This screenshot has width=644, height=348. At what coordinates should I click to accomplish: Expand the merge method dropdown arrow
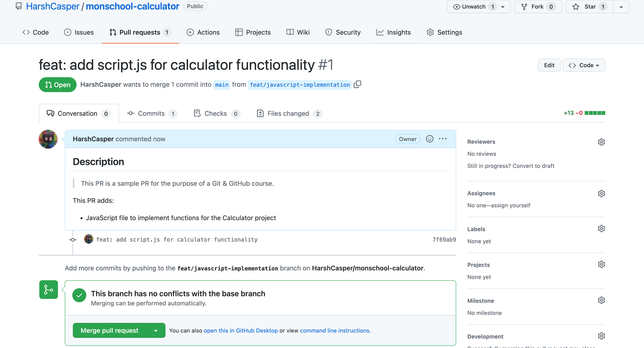(x=156, y=330)
